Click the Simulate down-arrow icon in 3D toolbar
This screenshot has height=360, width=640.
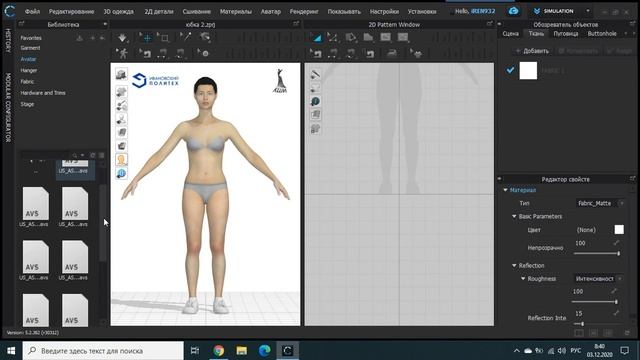click(122, 38)
